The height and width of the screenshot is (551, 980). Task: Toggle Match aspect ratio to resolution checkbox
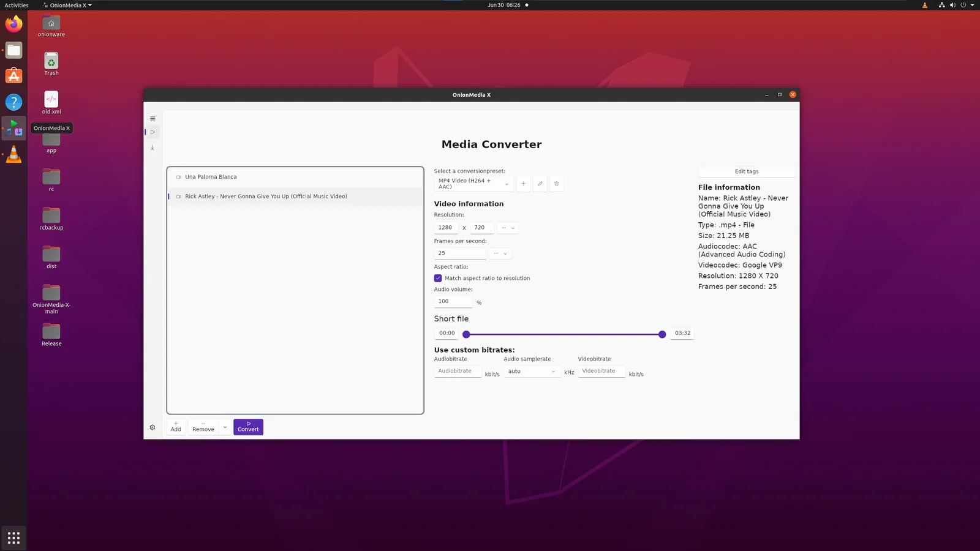pos(438,278)
